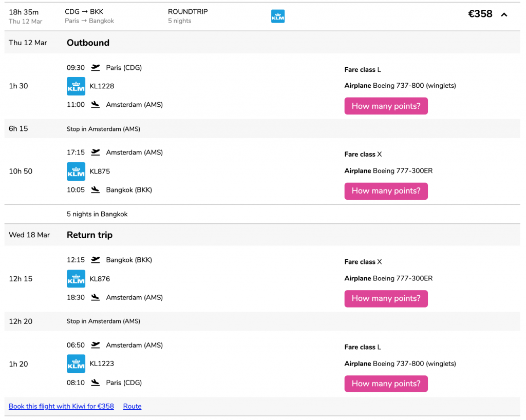Image resolution: width=526 pixels, height=420 pixels.
Task: Select flight number KL1223
Action: (102, 364)
